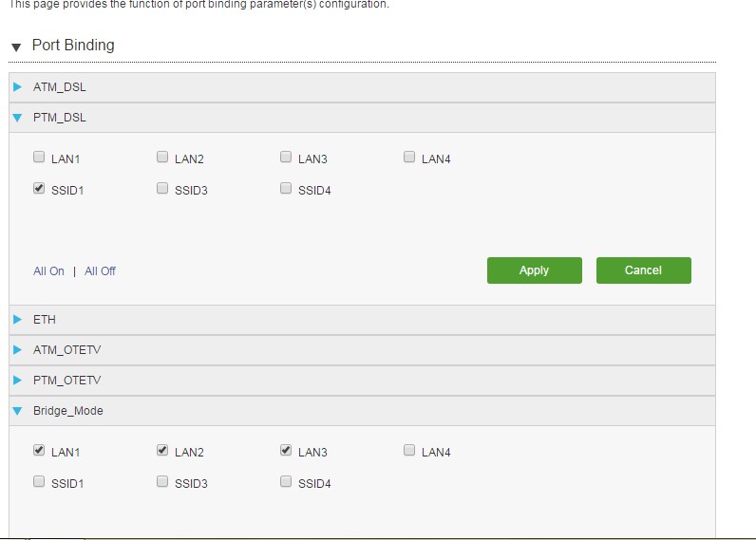Click the Bridge_Mode row label
Viewport: 756px width, 540px height.
coord(68,411)
